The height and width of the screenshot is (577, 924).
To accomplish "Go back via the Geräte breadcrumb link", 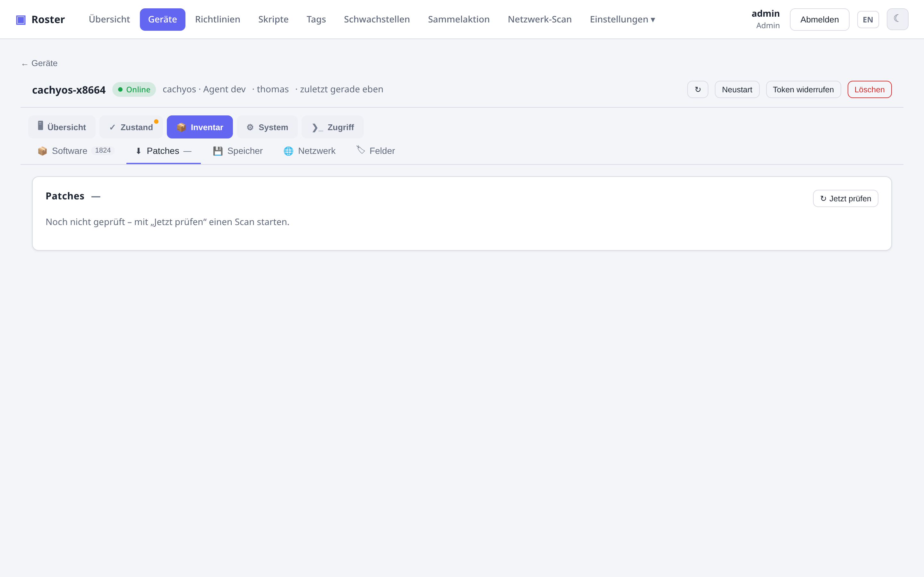I will click(x=39, y=63).
